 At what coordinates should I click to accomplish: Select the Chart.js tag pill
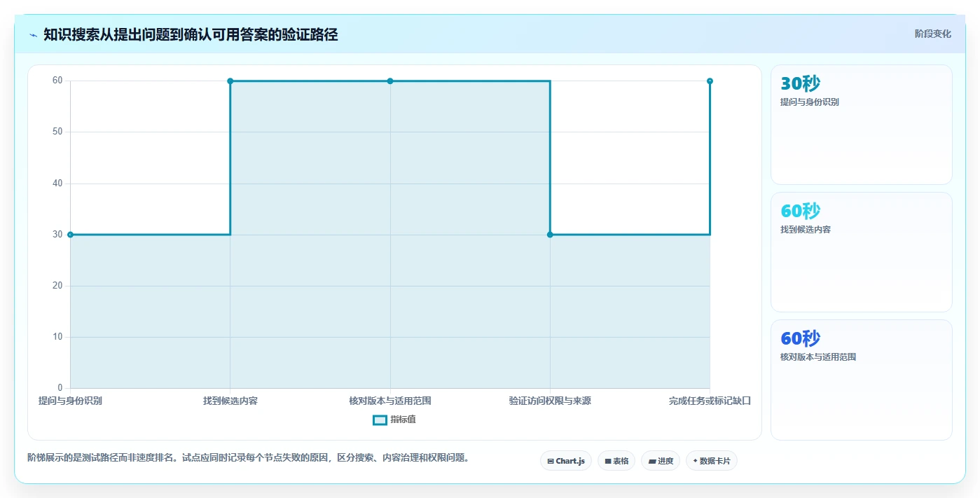566,461
